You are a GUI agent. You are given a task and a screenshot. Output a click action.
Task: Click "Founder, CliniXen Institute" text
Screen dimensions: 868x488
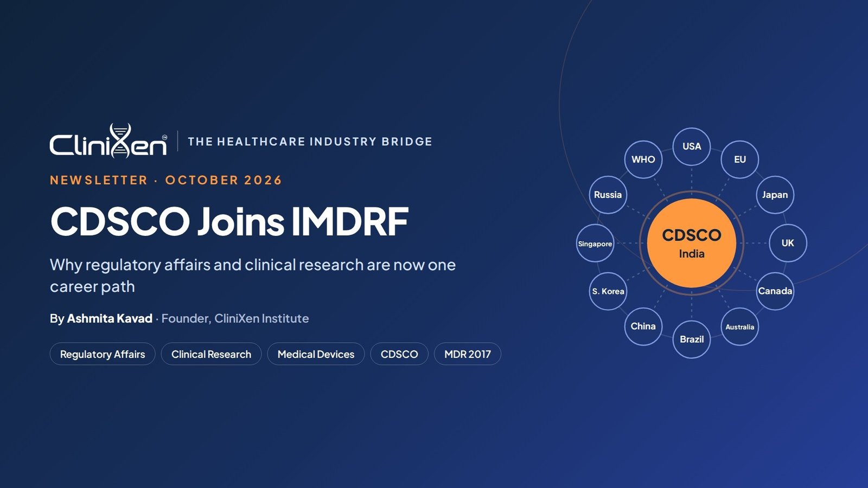pyautogui.click(x=235, y=318)
